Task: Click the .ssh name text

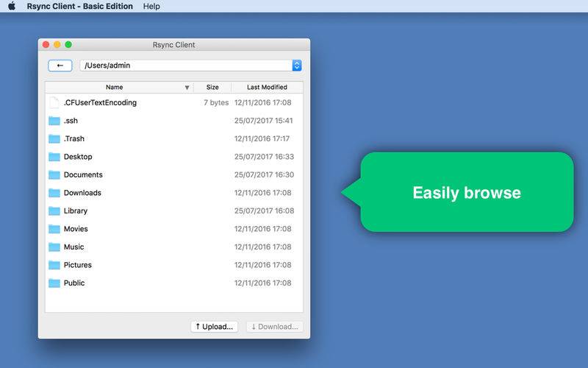Action: [71, 121]
